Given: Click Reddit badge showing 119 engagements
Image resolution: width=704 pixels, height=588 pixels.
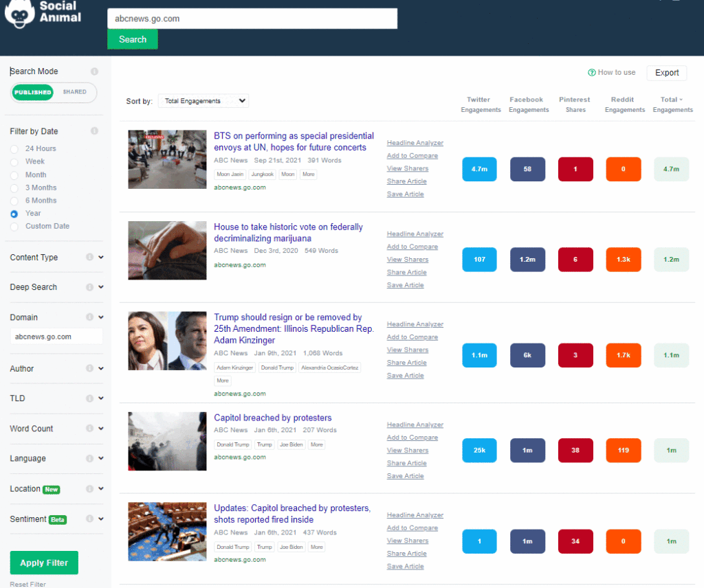Looking at the screenshot, I should 624,451.
